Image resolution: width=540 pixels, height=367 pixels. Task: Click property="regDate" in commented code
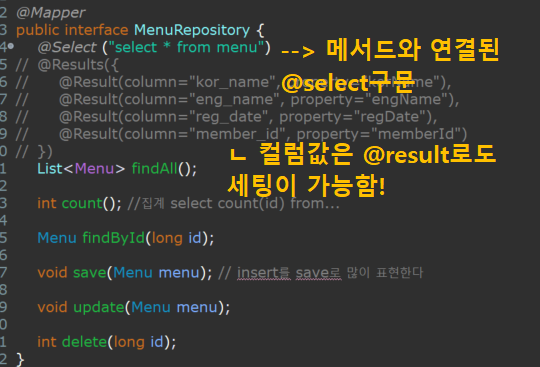(x=352, y=117)
